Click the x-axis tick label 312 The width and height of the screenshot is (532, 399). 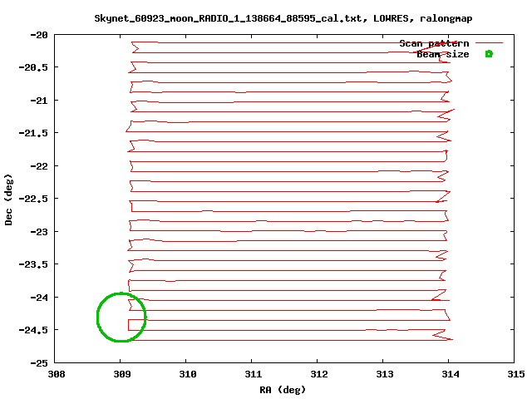pos(319,374)
